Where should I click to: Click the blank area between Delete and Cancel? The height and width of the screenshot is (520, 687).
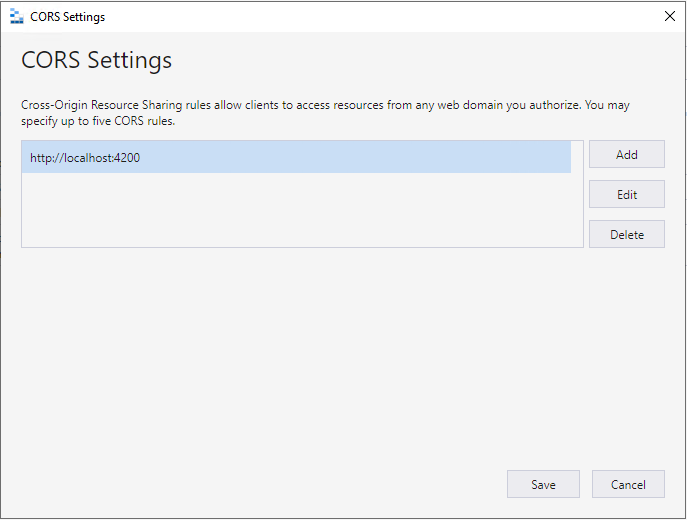point(627,358)
